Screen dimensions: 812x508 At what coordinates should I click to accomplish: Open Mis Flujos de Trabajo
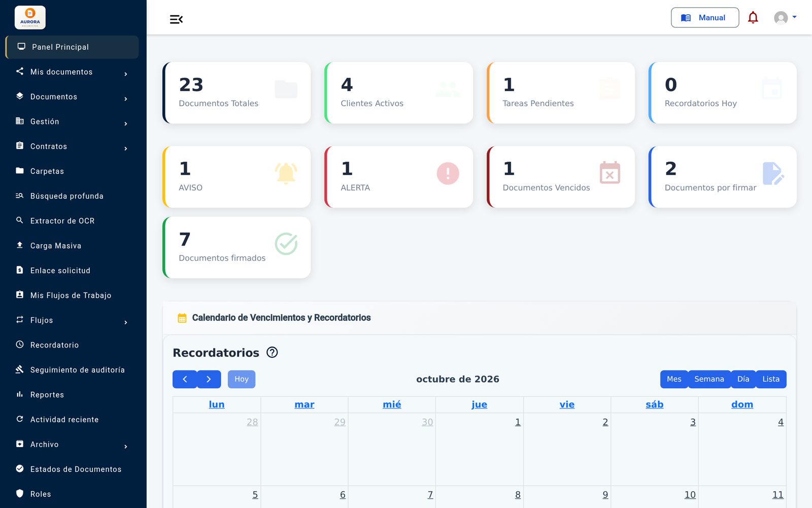[72, 295]
